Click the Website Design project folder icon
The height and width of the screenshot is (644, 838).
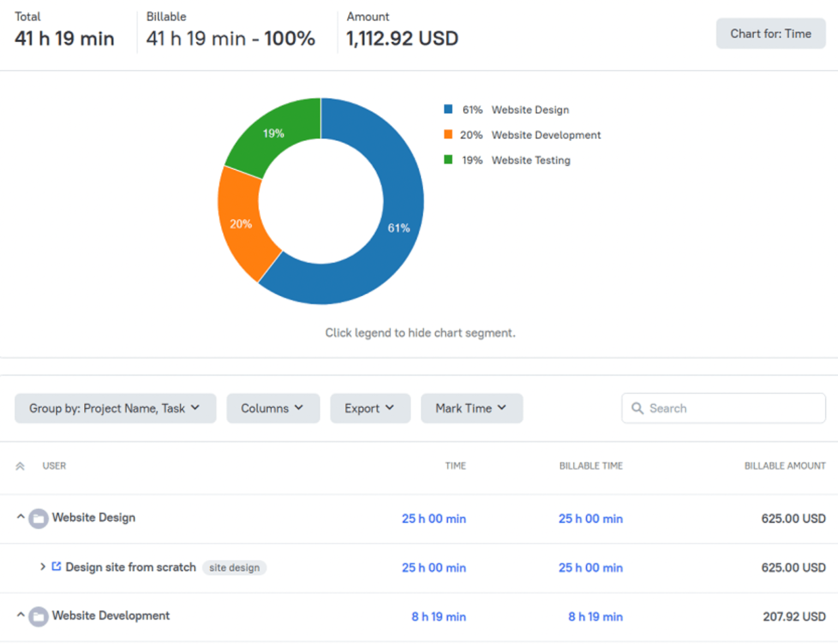38,518
